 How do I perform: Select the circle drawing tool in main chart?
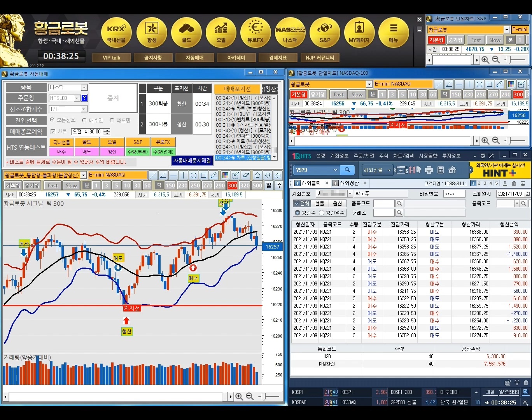tap(194, 175)
